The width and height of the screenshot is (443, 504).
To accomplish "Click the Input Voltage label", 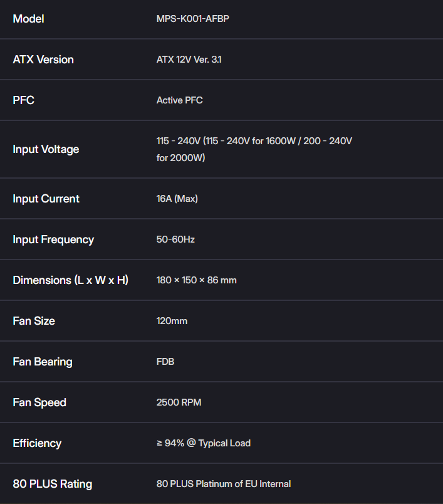I will point(46,149).
